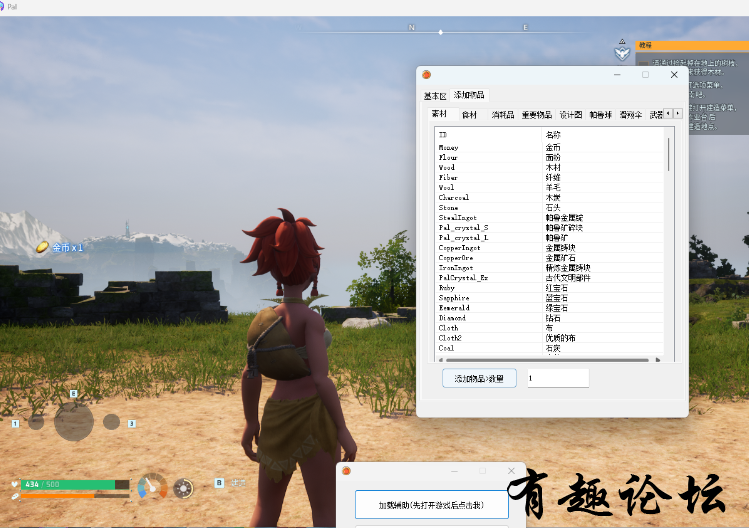Select the Stone row in item list

pyautogui.click(x=550, y=207)
